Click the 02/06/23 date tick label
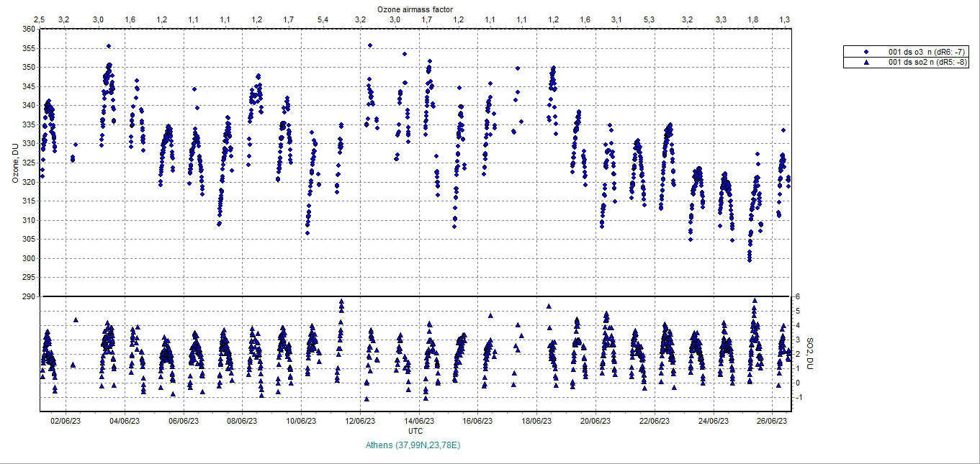The height and width of the screenshot is (464, 980). point(65,422)
